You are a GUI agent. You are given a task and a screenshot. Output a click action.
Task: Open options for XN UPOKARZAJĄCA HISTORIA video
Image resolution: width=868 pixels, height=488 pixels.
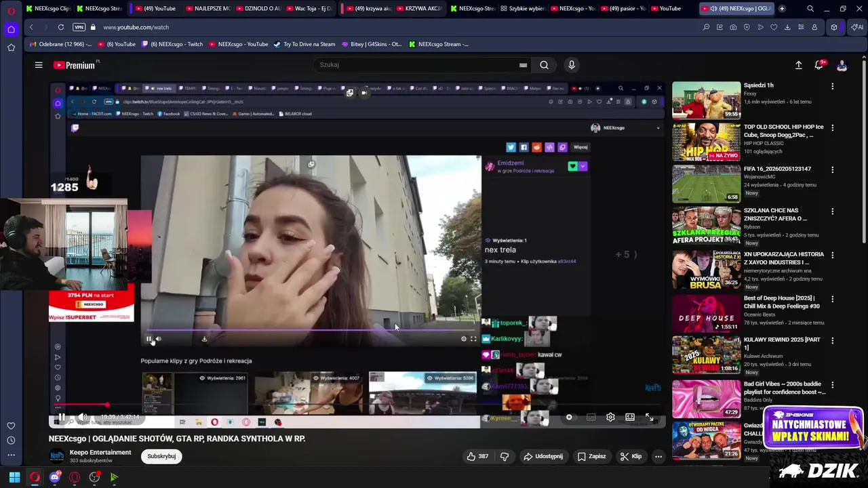pyautogui.click(x=832, y=255)
